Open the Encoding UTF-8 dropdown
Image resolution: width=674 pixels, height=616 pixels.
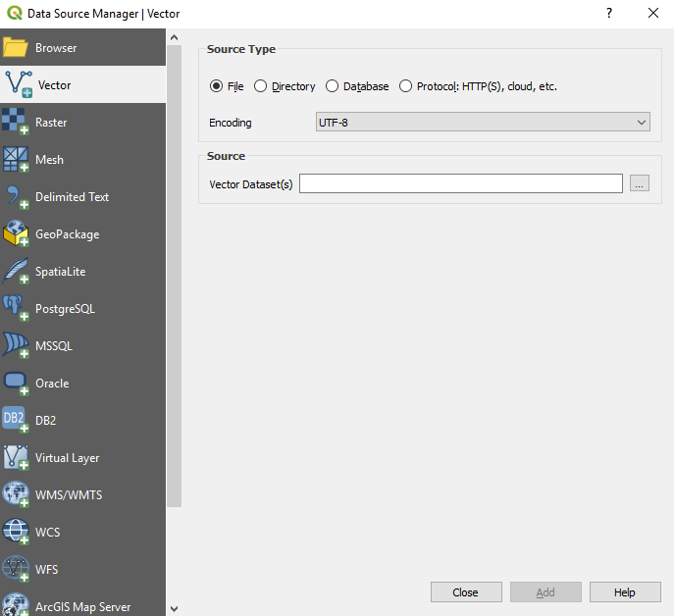click(x=483, y=122)
